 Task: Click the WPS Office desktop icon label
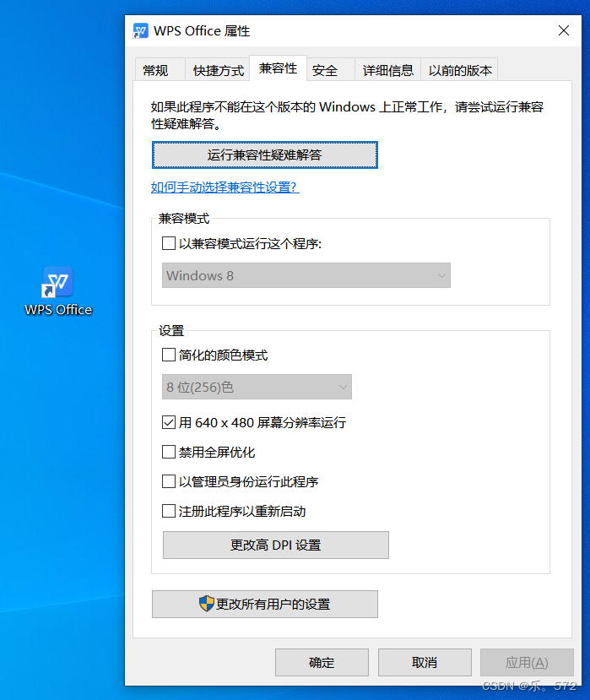click(58, 309)
